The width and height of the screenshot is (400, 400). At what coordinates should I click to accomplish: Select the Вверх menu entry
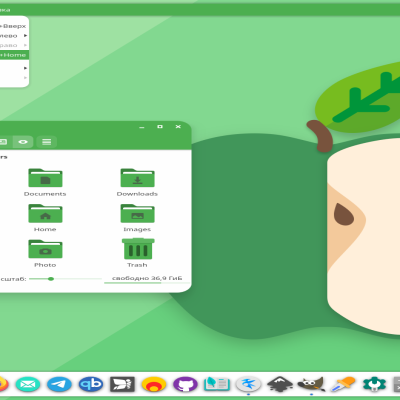coord(13,26)
